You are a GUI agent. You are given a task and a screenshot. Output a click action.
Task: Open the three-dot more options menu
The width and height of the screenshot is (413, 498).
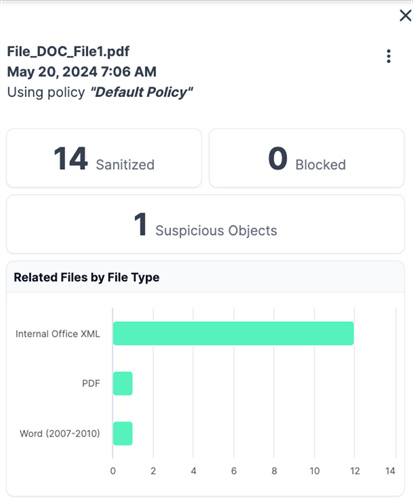tap(388, 56)
